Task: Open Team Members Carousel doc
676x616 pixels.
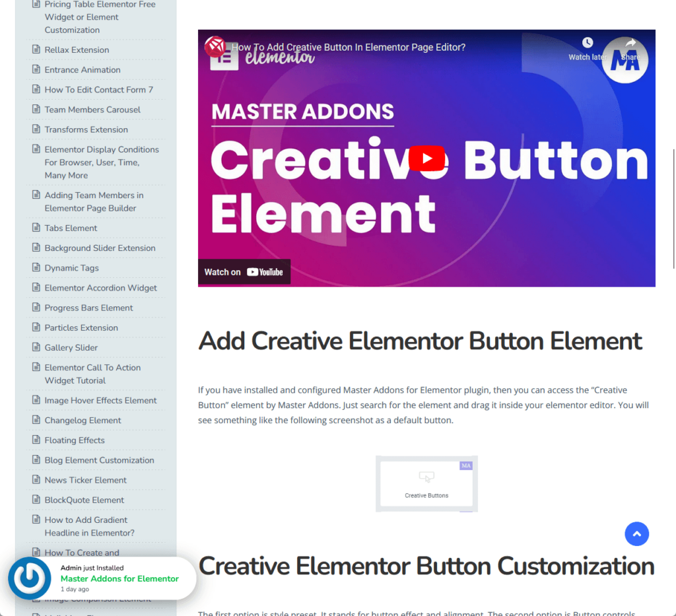Action: (x=92, y=110)
